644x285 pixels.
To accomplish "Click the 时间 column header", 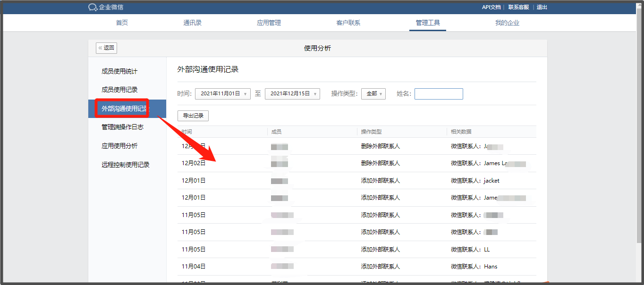I will (187, 132).
